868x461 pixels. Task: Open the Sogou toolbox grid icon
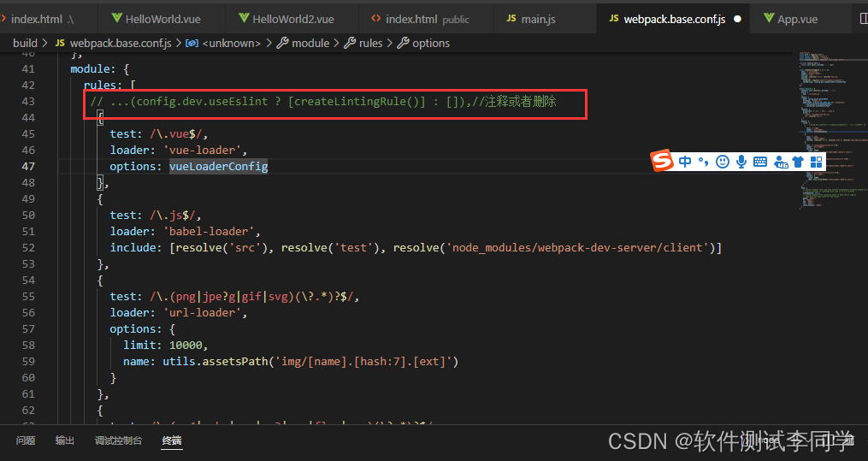tap(816, 162)
